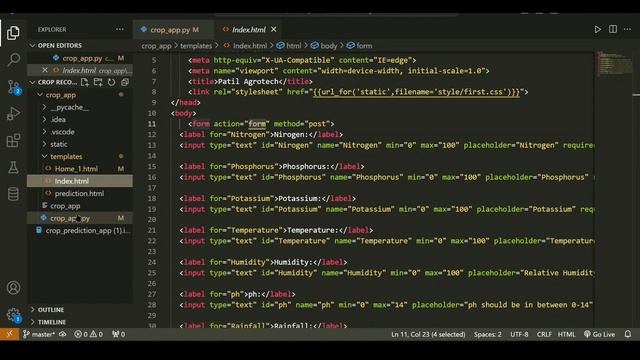Image resolution: width=640 pixels, height=360 pixels.
Task: Change line endings via CRLF
Action: click(544, 334)
